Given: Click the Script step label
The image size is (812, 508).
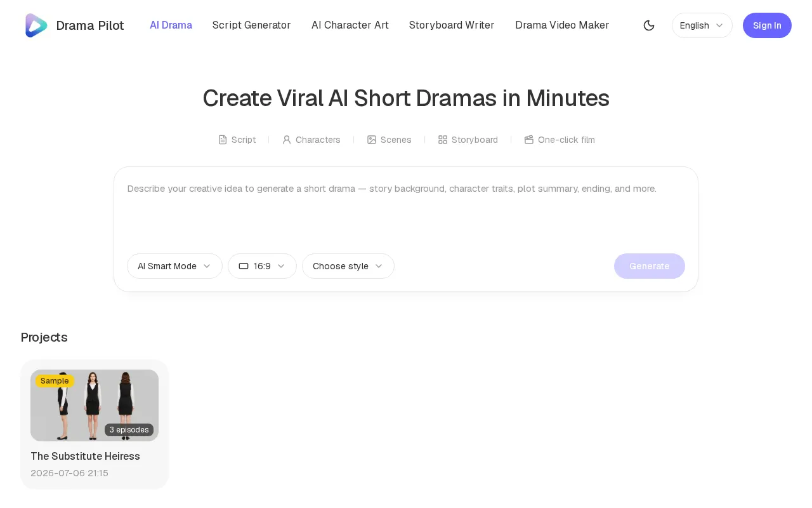Looking at the screenshot, I should 244,140.
